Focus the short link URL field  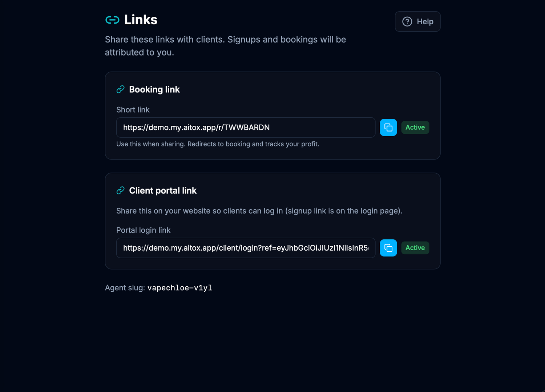click(246, 128)
